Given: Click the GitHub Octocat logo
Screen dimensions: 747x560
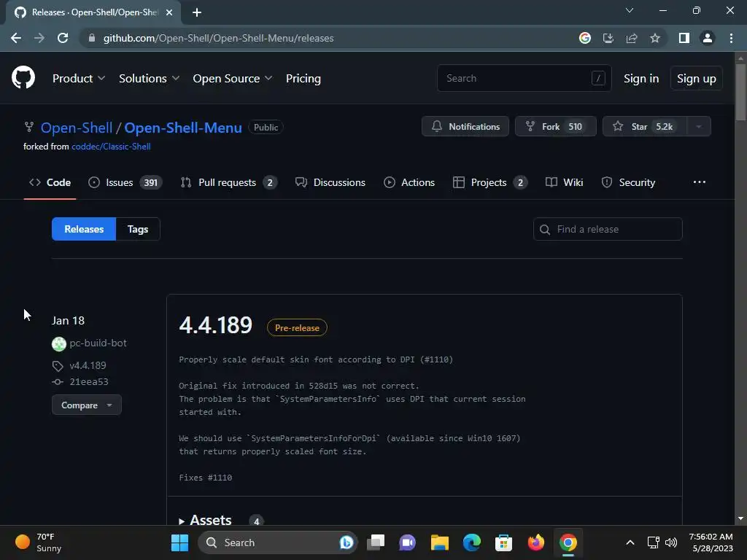Looking at the screenshot, I should [23, 77].
